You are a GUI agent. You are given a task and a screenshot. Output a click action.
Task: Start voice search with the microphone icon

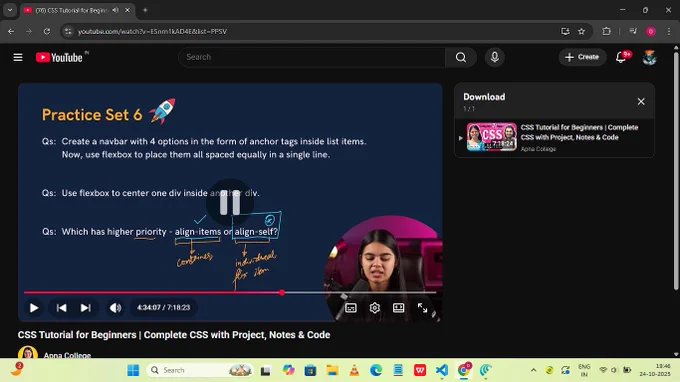pos(494,57)
